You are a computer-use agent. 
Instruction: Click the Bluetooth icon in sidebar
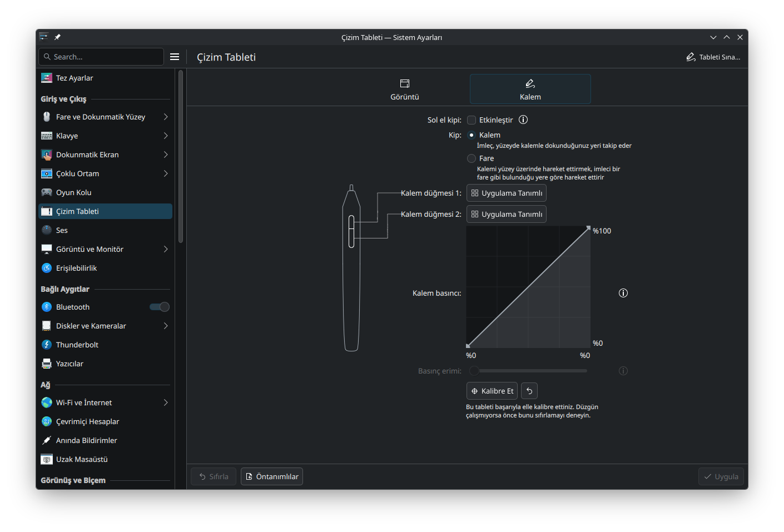click(x=47, y=307)
